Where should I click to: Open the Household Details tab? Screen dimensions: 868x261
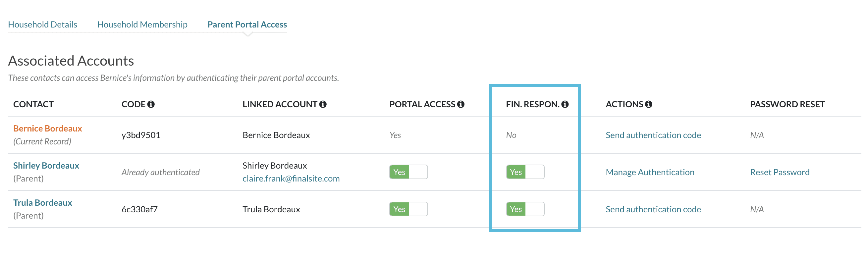[x=42, y=25]
